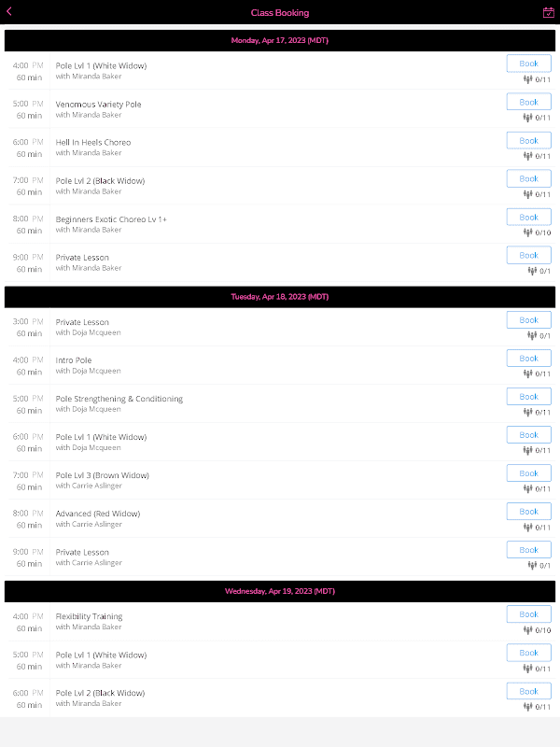
Task: Book Pole Strengthening & Conditioning class
Action: point(528,396)
